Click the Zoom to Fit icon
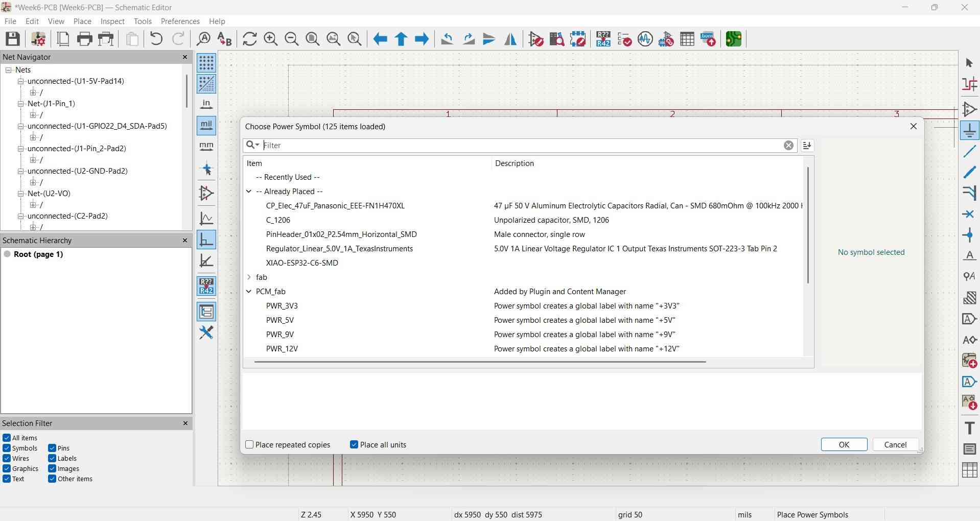The height and width of the screenshot is (521, 980). (x=313, y=39)
